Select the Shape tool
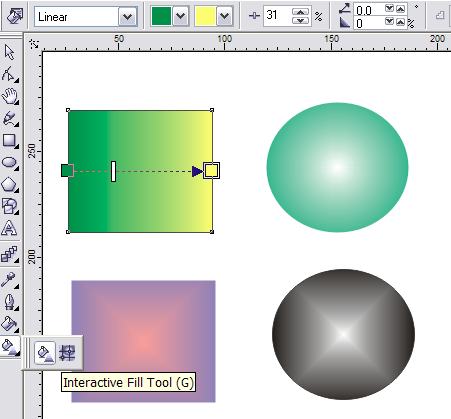Image resolution: width=451 pixels, height=419 pixels. click(x=9, y=74)
